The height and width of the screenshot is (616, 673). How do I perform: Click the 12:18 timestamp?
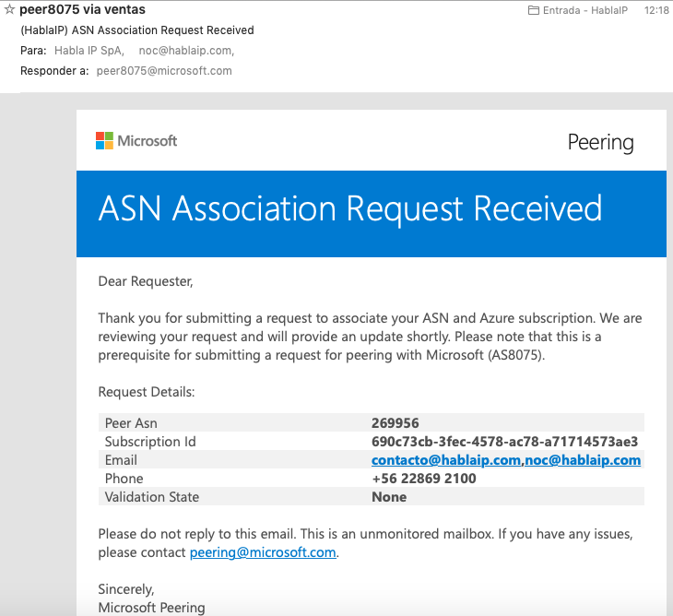pos(656,10)
